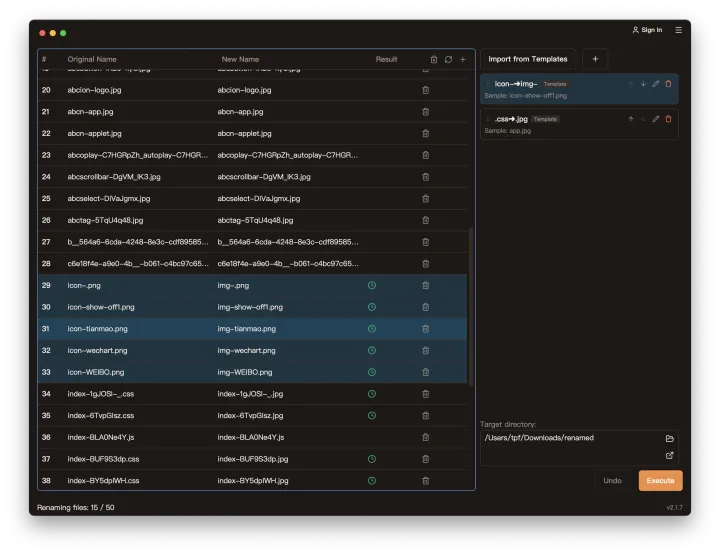Select row with icon-show-off1.png
The width and height of the screenshot is (720, 554).
[253, 307]
